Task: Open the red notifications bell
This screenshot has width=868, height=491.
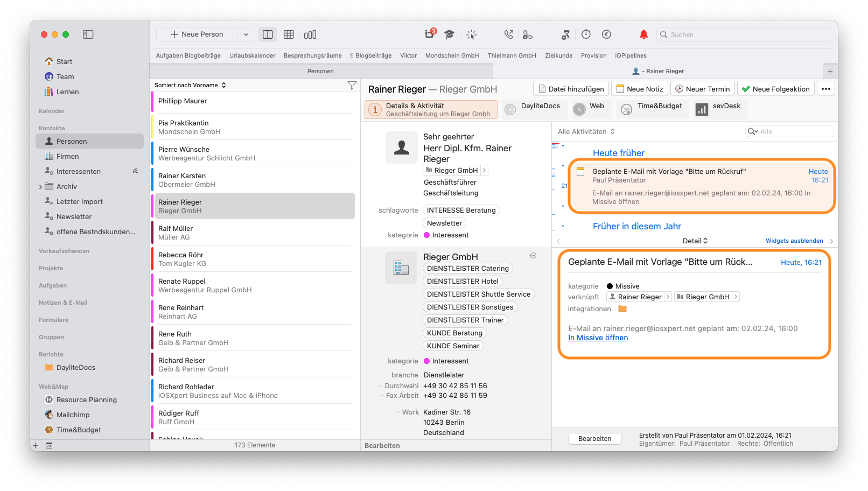Action: 643,34
